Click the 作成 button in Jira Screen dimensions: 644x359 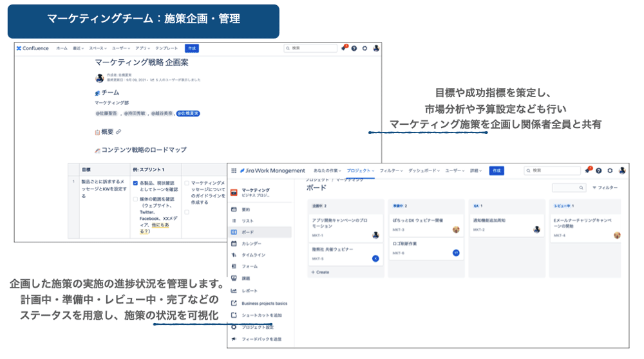click(497, 170)
